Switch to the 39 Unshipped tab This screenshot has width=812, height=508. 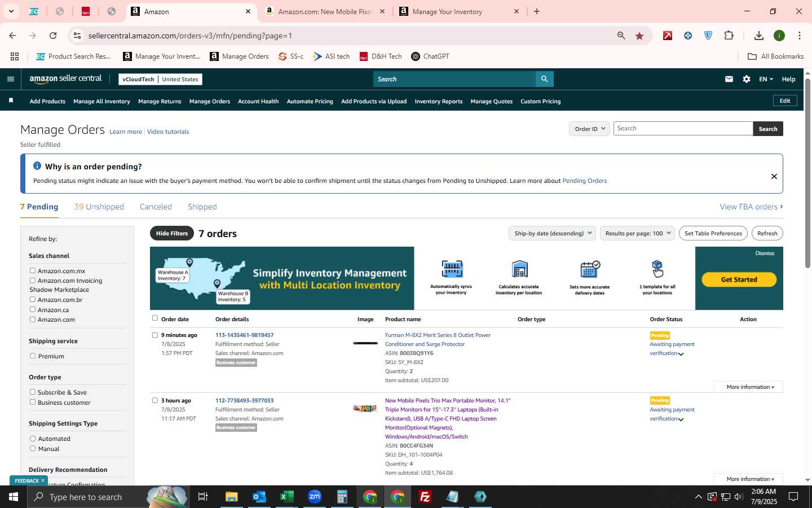click(x=99, y=207)
